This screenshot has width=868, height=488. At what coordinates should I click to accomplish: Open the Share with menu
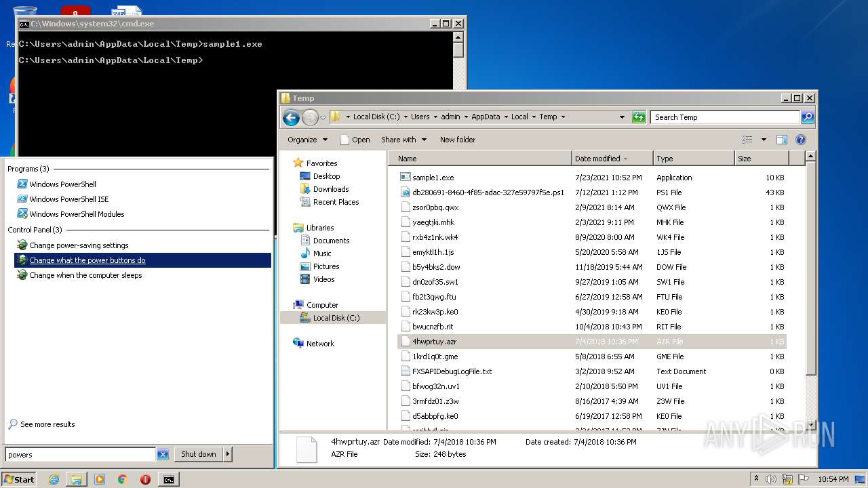click(x=404, y=140)
